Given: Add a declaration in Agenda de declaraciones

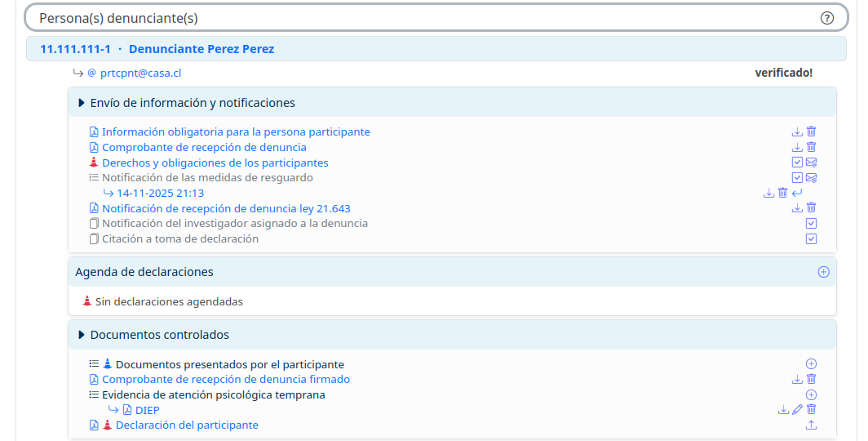Looking at the screenshot, I should point(823,272).
